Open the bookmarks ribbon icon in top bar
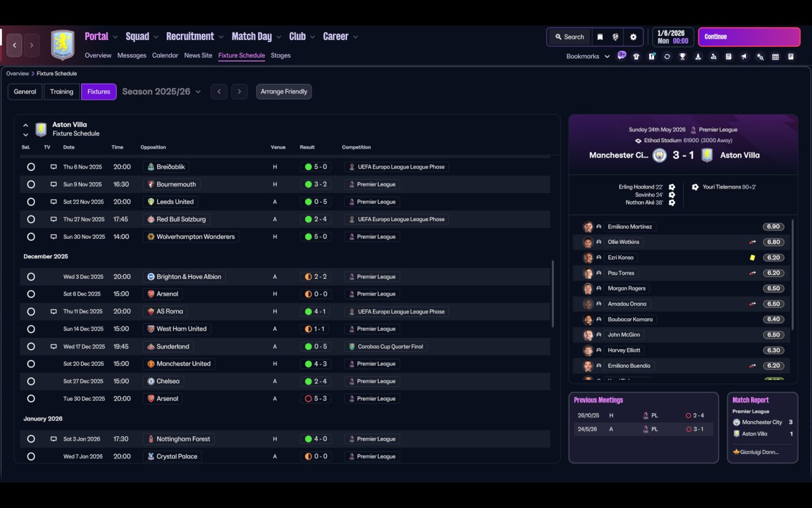The height and width of the screenshot is (508, 812). [599, 37]
